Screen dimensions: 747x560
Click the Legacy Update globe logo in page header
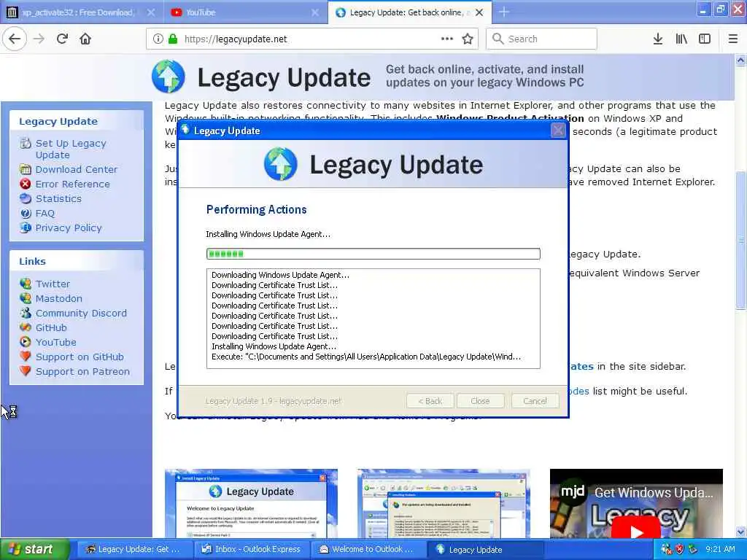click(169, 76)
